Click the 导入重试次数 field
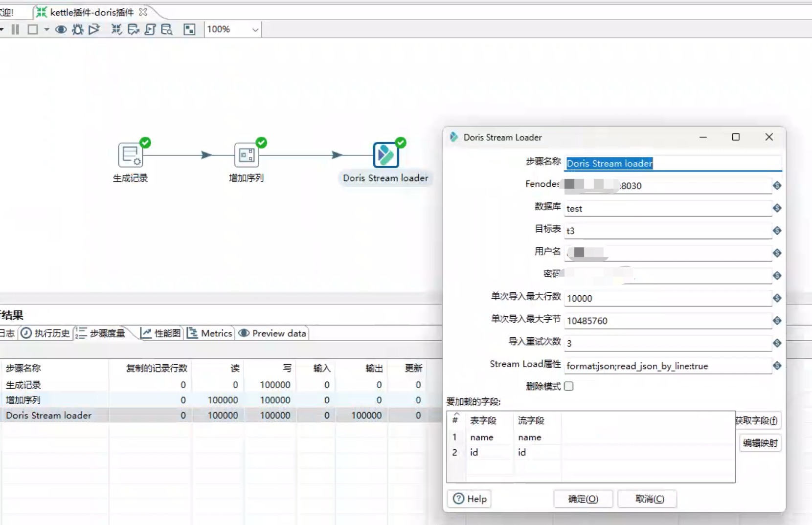This screenshot has height=525, width=812. (x=668, y=343)
